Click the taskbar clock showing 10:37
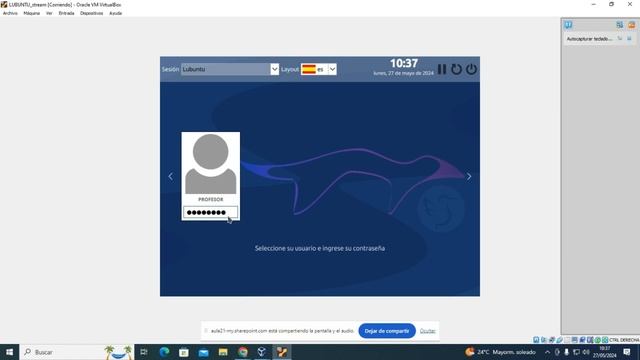This screenshot has height=360, width=640. [x=604, y=352]
